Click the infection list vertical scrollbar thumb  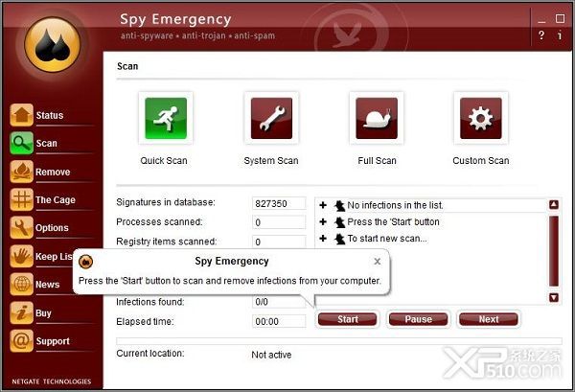pyautogui.click(x=554, y=251)
